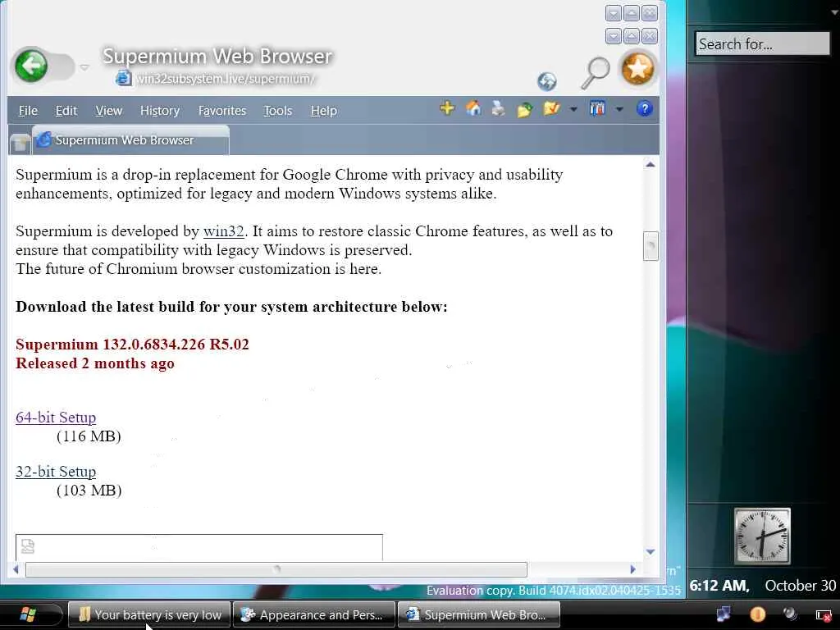Expand dropdown next to checked folder icon
840x630 pixels.
[x=573, y=109]
